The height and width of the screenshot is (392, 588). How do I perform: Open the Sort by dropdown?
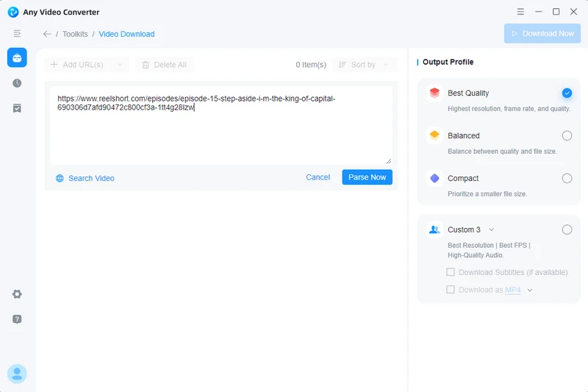(365, 65)
